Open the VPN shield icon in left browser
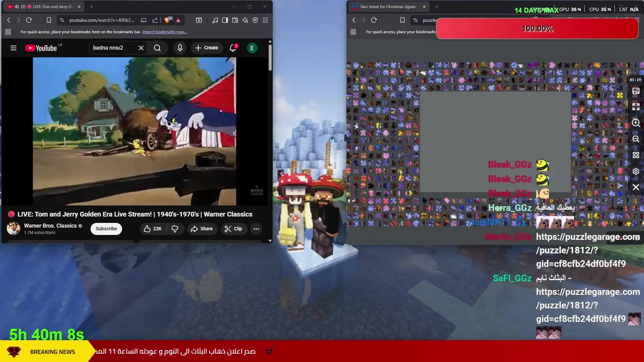The height and width of the screenshot is (362, 644). pos(255,20)
